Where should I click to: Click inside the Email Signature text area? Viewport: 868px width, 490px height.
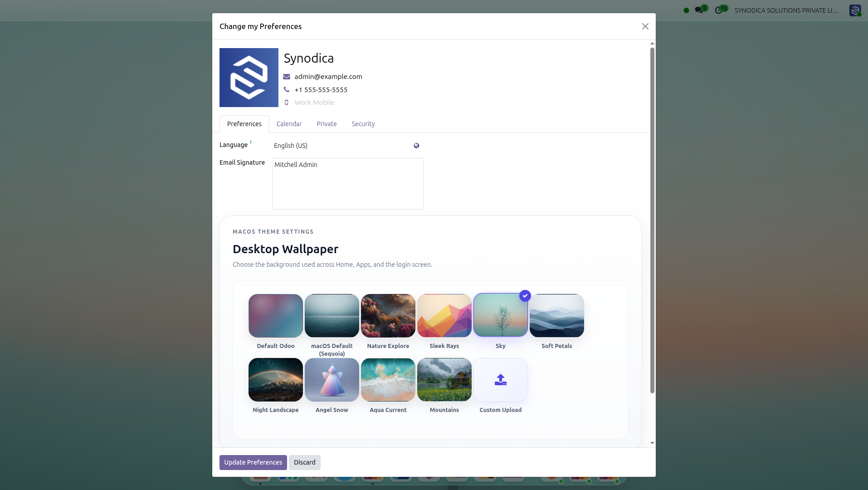[348, 184]
